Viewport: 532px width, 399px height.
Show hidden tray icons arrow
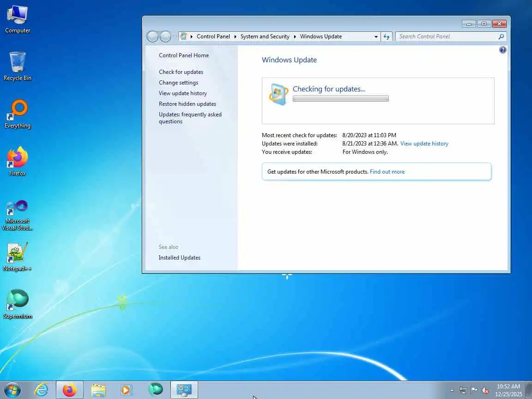tap(452, 391)
